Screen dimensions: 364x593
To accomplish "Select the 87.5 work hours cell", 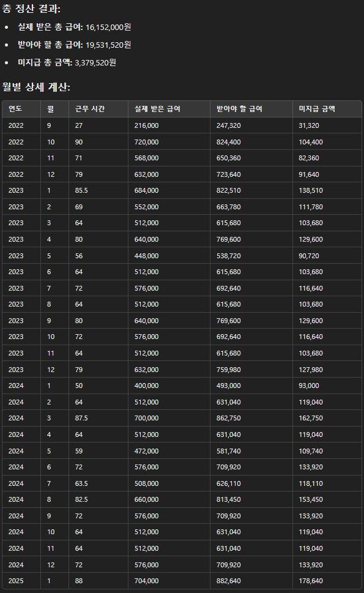I will click(81, 418).
